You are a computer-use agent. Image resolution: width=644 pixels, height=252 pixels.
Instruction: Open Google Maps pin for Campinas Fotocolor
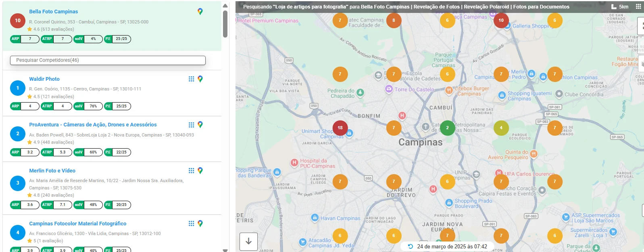200,224
